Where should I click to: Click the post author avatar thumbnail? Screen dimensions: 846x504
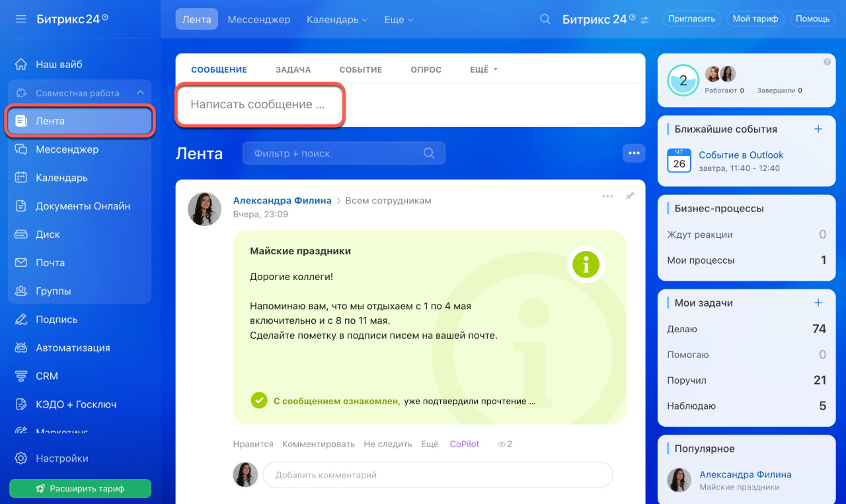(x=205, y=209)
